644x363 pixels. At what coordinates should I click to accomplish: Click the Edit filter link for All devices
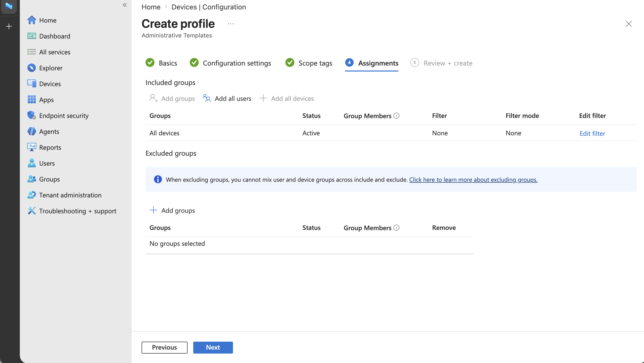[592, 133]
